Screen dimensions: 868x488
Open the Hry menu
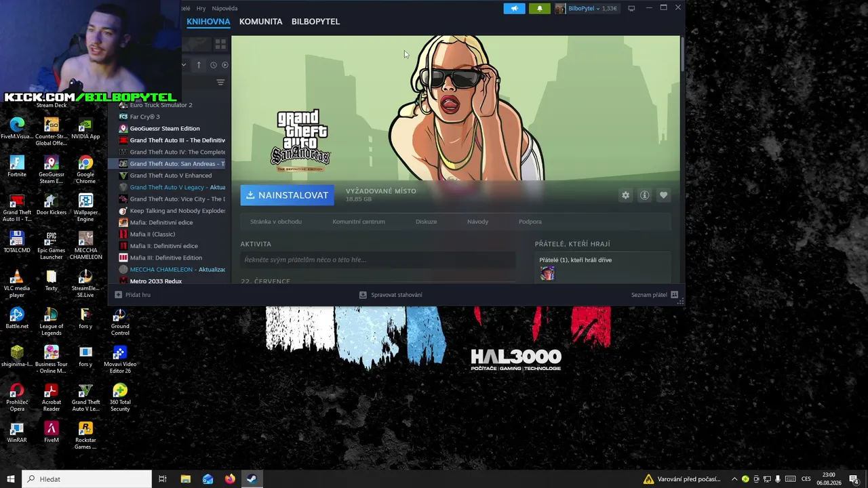click(201, 8)
